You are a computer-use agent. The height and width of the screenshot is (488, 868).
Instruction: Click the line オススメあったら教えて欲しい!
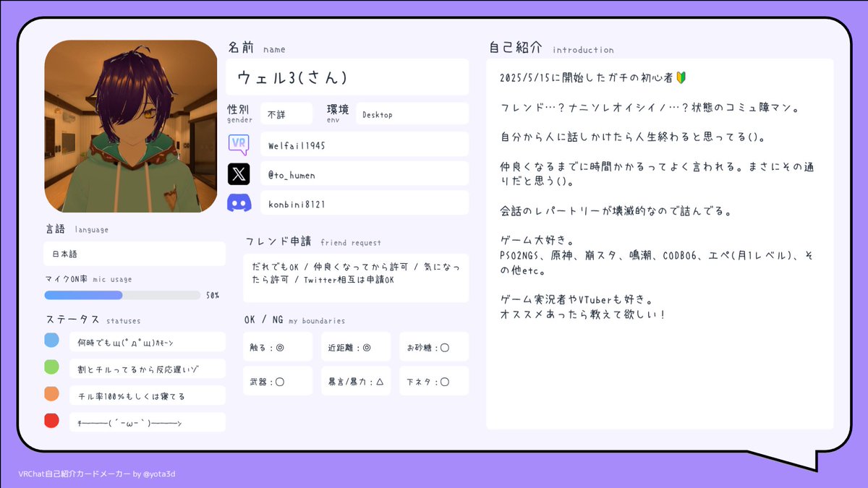click(x=582, y=314)
